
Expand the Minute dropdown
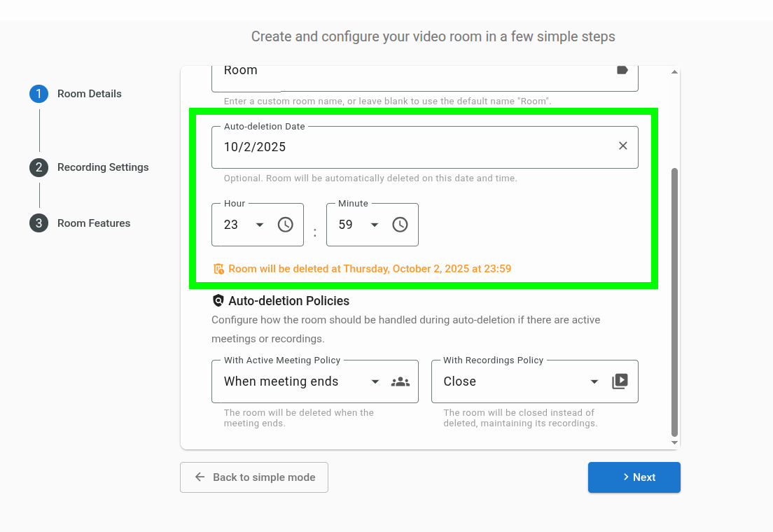(375, 225)
